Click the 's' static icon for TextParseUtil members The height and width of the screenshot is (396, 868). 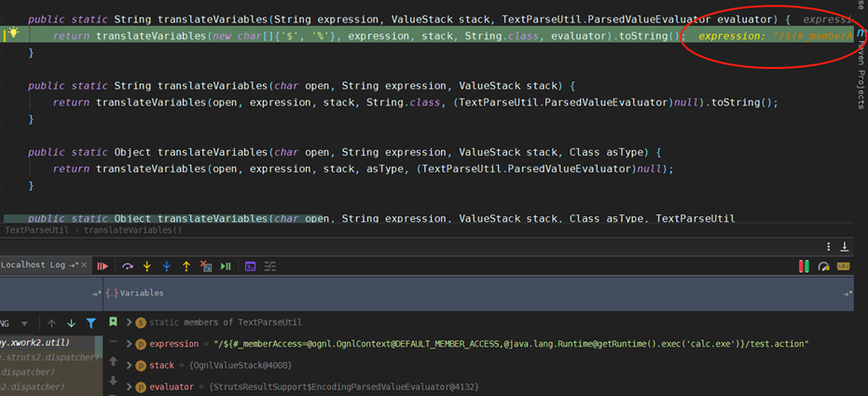pyautogui.click(x=141, y=322)
